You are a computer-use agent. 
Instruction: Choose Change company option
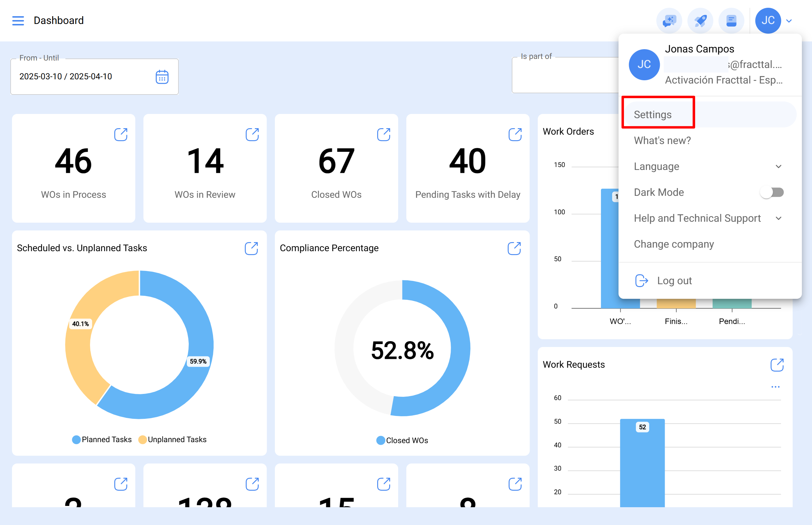click(x=674, y=244)
